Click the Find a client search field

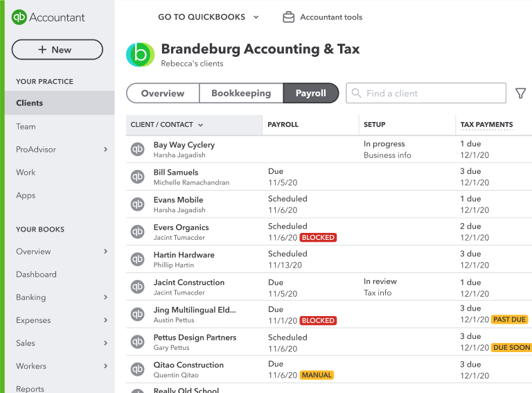pyautogui.click(x=426, y=93)
